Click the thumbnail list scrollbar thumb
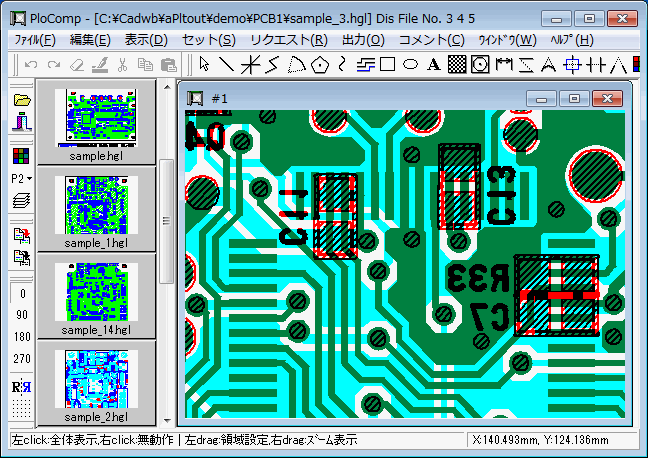This screenshot has height=458, width=648. coord(167,221)
